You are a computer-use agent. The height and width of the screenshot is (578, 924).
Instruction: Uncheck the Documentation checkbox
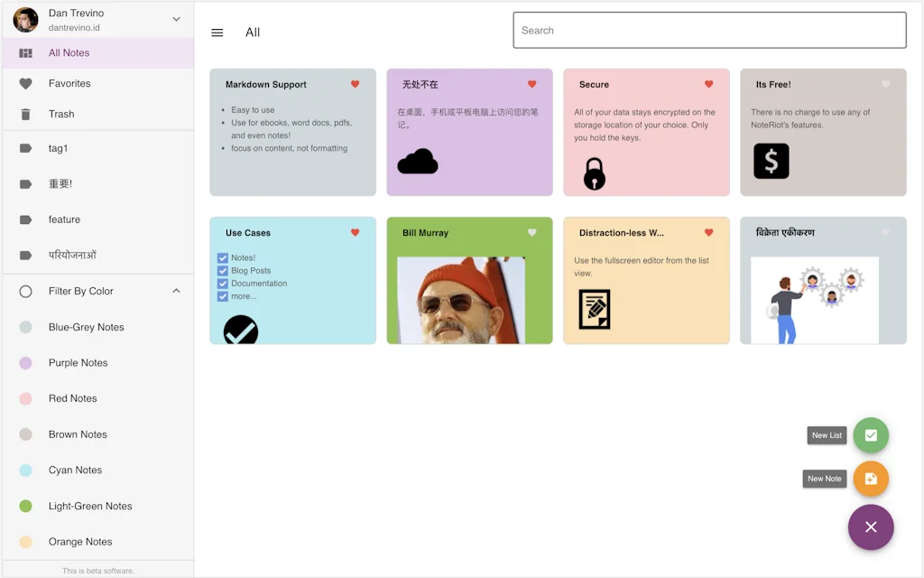coord(222,283)
